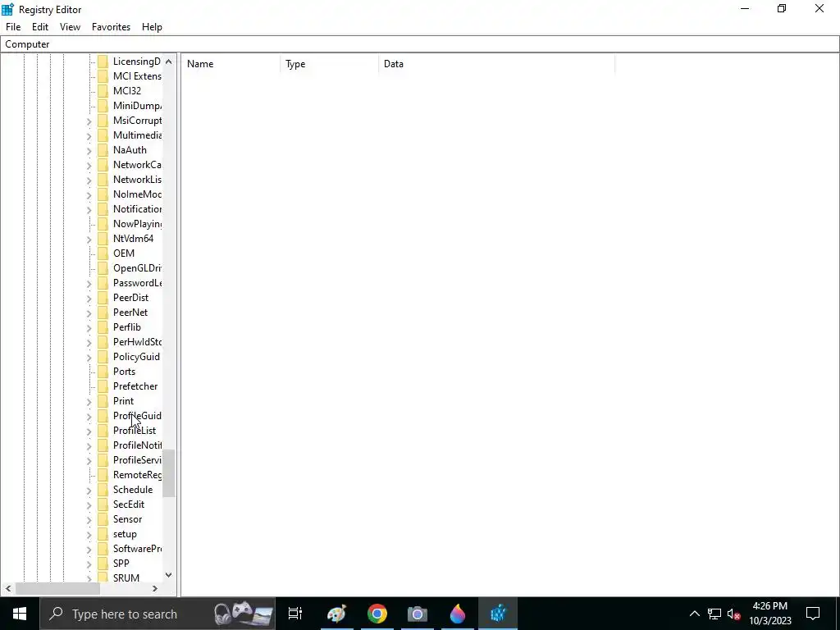Expand the NetworkCa key
The width and height of the screenshot is (840, 630).
pos(89,166)
